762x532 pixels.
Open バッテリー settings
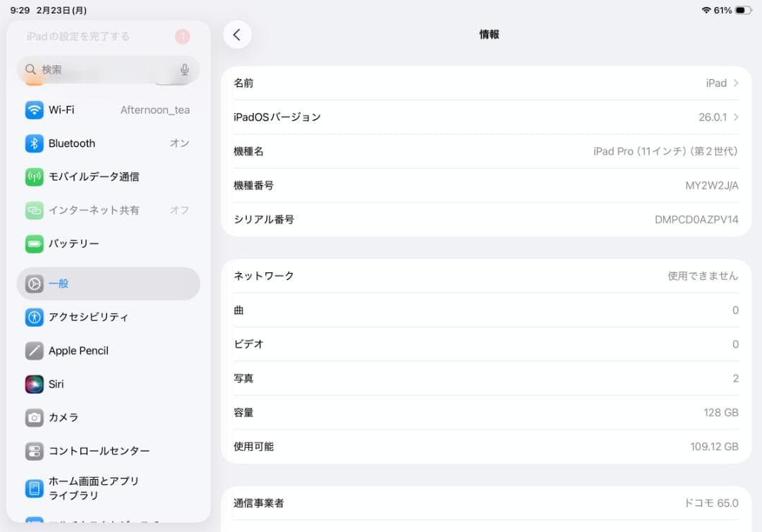pos(109,244)
